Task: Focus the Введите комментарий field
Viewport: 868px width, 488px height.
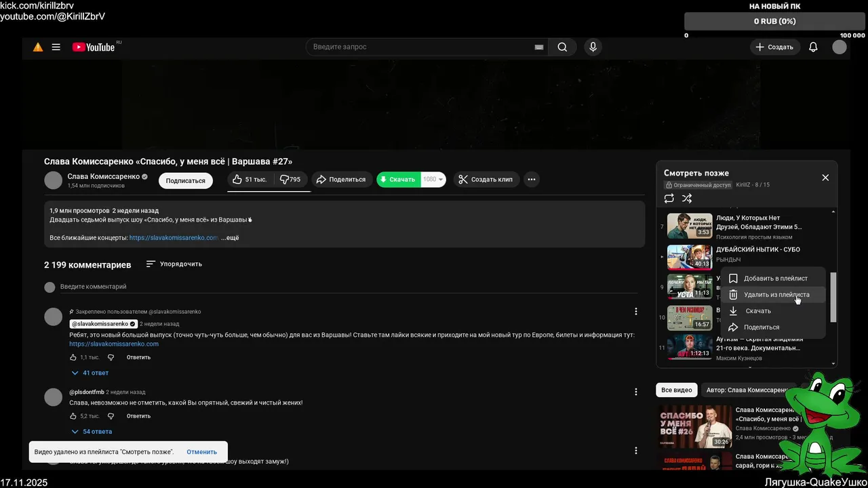Action: [x=349, y=287]
